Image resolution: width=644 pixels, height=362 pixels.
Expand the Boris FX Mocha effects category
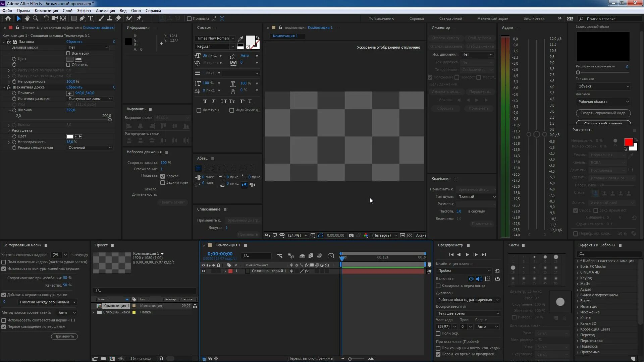tap(578, 267)
